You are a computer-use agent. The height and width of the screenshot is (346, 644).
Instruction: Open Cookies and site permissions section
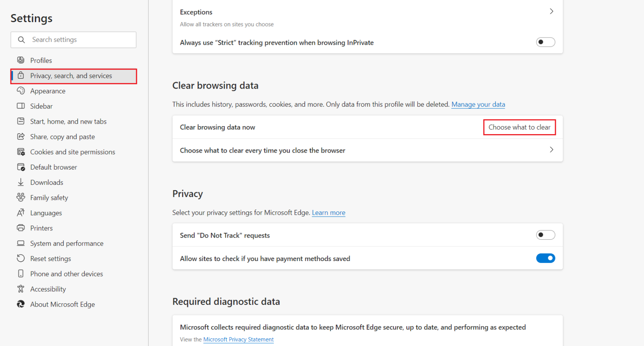pos(72,152)
